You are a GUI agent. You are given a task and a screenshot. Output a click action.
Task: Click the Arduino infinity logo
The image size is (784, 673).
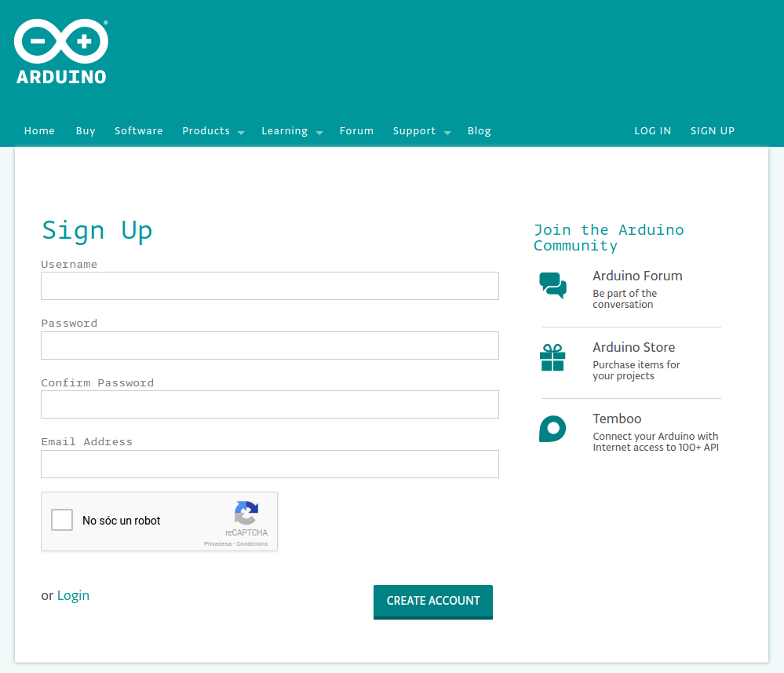tap(61, 51)
